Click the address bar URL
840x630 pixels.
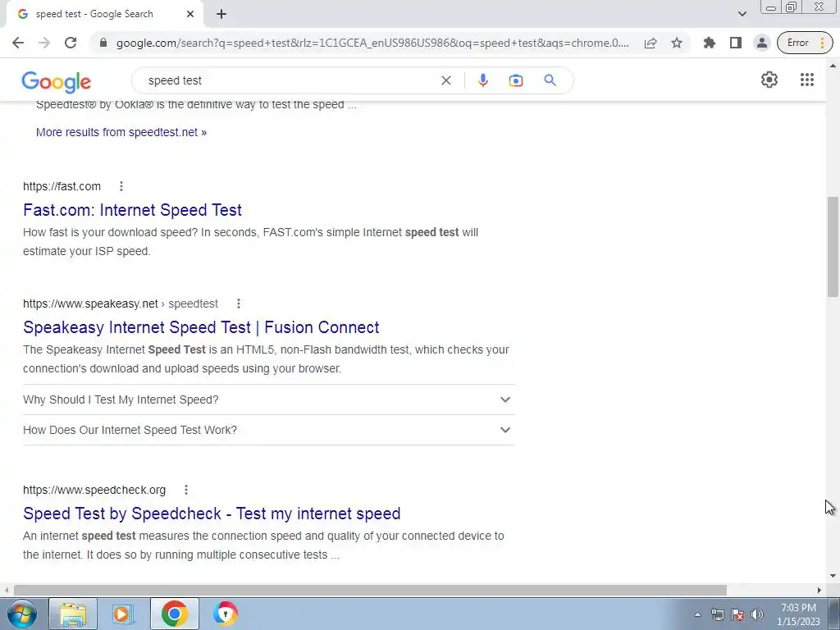(372, 43)
